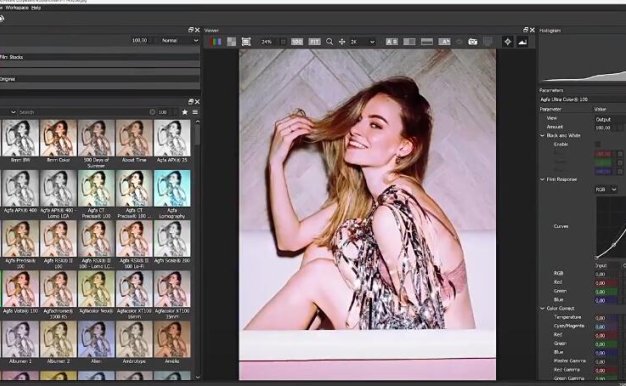Click the A/B toggle comparison icon
Viewport: 626px width, 386px height.
pyautogui.click(x=444, y=42)
